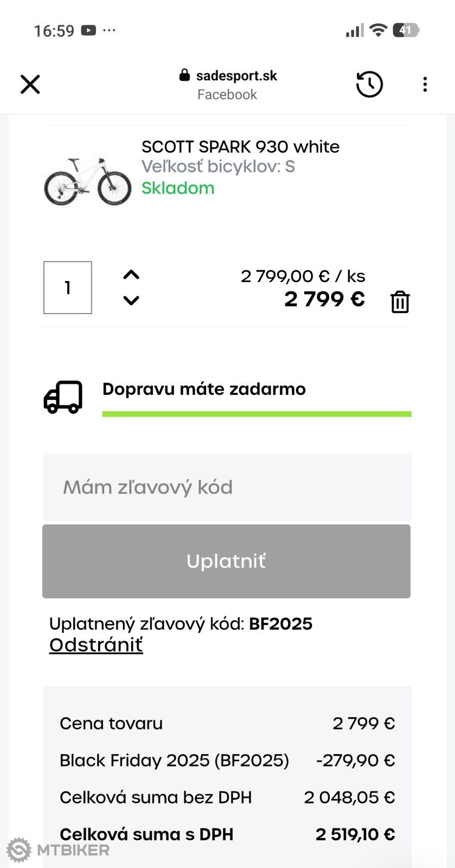455x868 pixels.
Task: Tap the history clock icon
Action: (369, 85)
